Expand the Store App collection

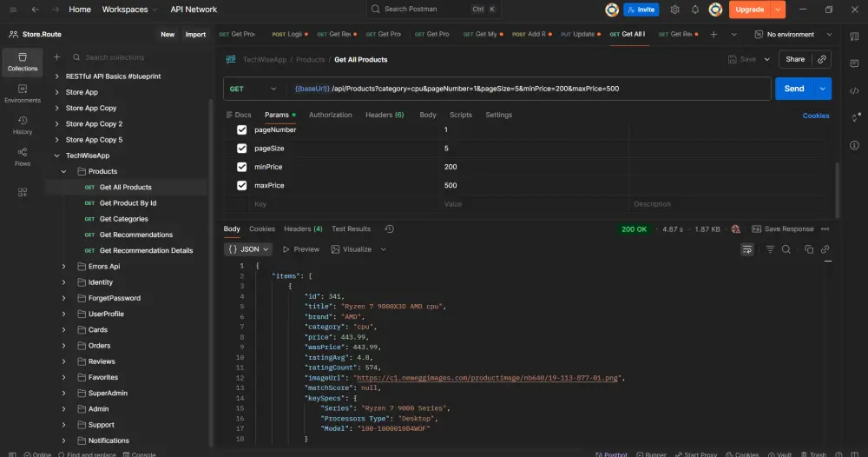56,92
